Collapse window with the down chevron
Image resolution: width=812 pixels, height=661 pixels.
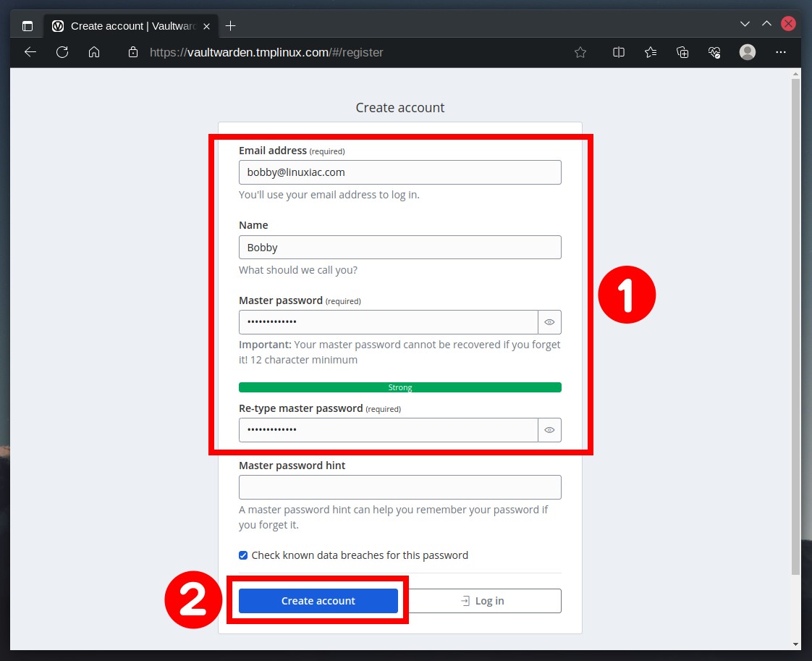point(745,24)
